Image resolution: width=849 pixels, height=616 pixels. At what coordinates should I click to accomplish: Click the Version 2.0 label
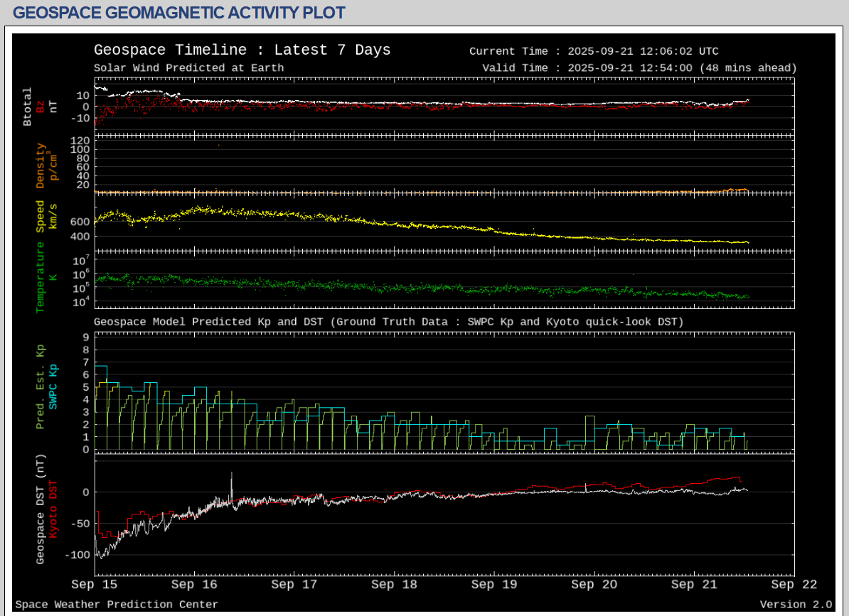[795, 605]
